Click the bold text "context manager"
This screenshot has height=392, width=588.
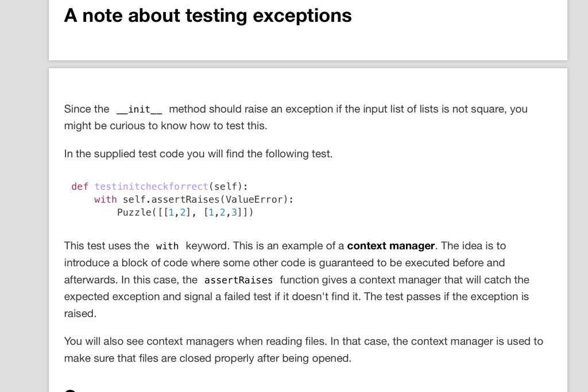(x=390, y=246)
